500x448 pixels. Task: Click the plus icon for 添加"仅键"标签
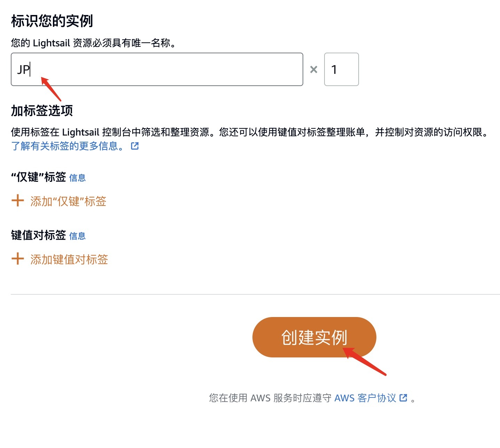[18, 201]
